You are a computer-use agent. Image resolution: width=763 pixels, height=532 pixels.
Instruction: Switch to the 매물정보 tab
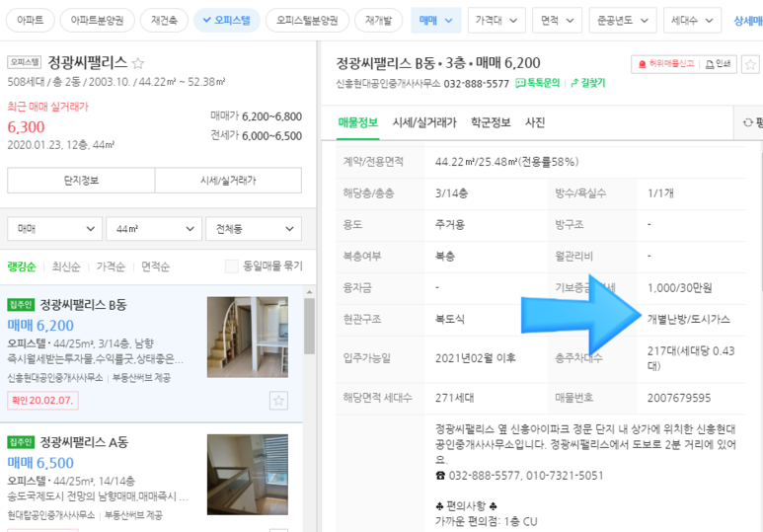357,122
